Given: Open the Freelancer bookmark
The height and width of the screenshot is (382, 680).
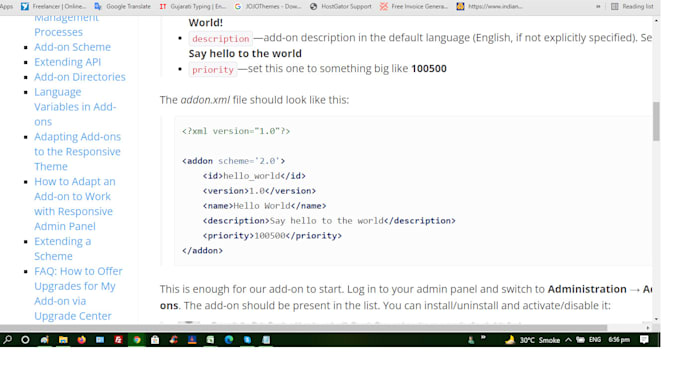Looking at the screenshot, I should (x=53, y=7).
